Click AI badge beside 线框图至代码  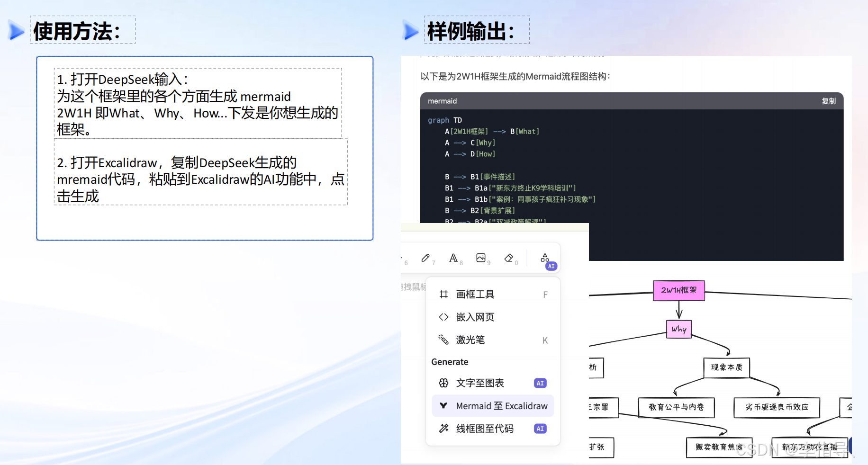[x=540, y=429]
